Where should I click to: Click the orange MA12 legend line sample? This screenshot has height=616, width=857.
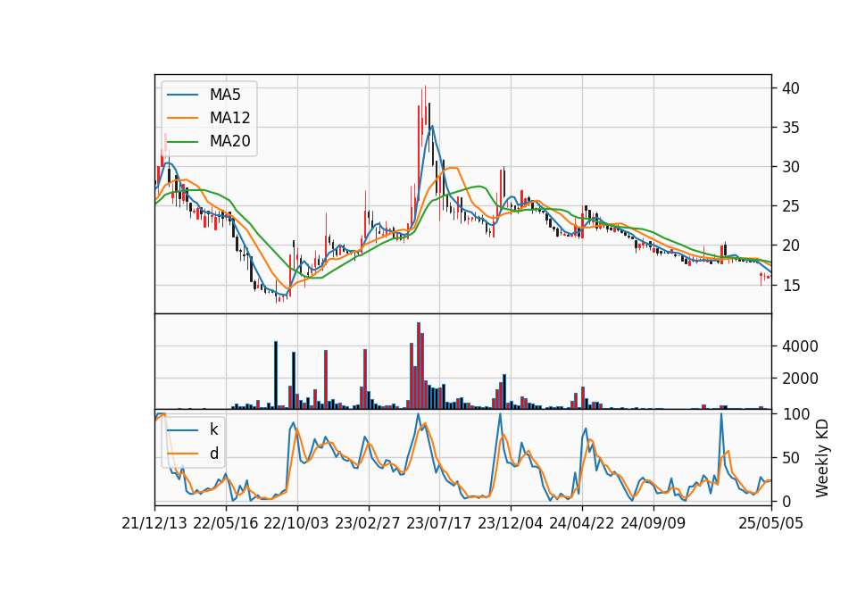(182, 118)
